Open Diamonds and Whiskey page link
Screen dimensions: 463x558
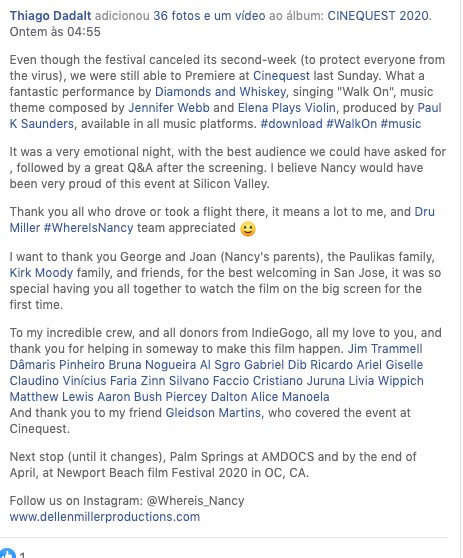click(221, 92)
